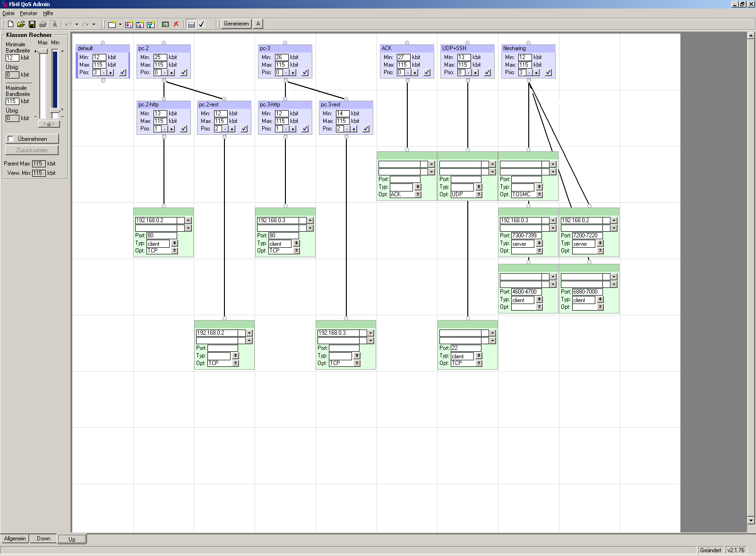Open the Datei menu
Screen dimensions: 756x556
pos(9,13)
